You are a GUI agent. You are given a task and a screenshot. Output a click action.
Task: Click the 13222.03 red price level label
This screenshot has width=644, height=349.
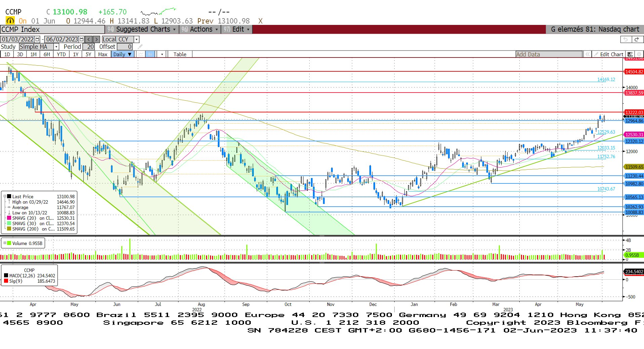point(634,112)
